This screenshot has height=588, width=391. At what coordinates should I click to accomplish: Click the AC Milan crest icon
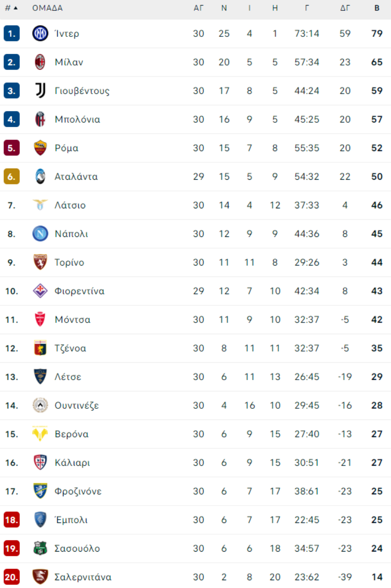(40, 62)
